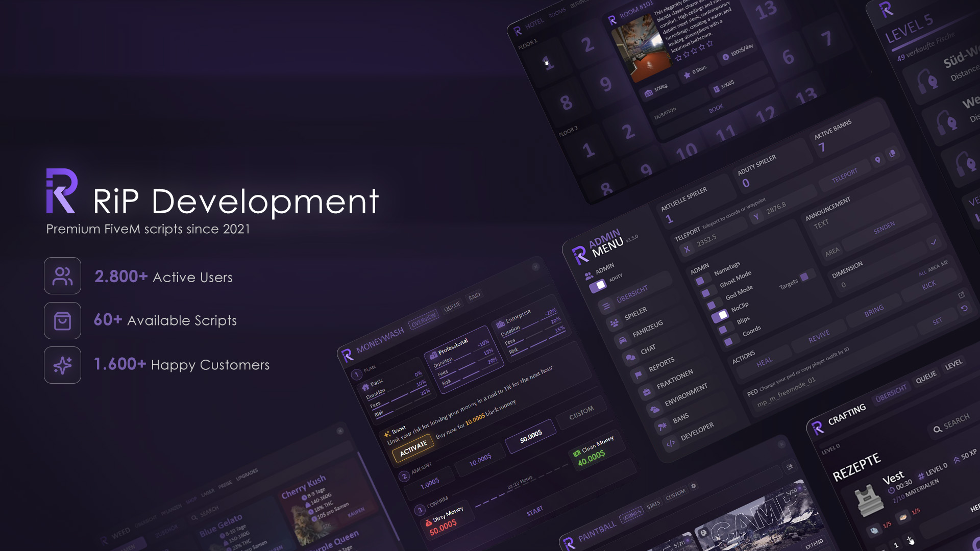Image resolution: width=980 pixels, height=551 pixels.
Task: Click the open external icon above Set
Action: coord(961,295)
